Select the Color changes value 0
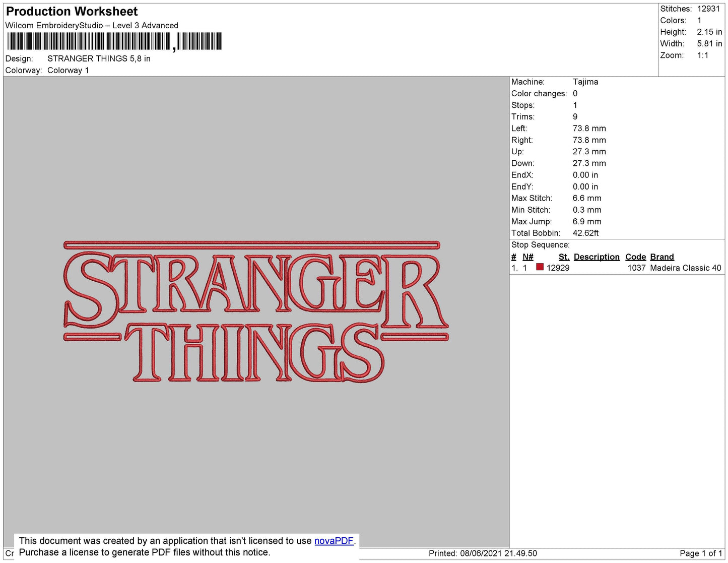 [575, 93]
